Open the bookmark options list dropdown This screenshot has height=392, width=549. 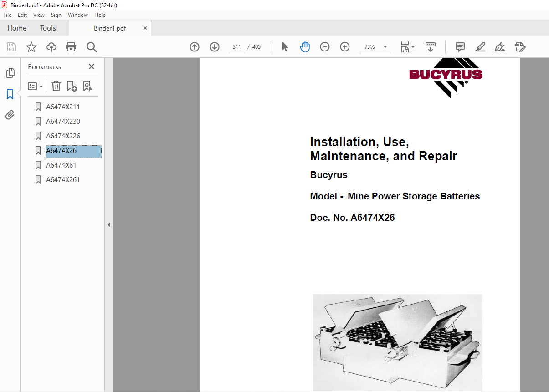point(35,86)
